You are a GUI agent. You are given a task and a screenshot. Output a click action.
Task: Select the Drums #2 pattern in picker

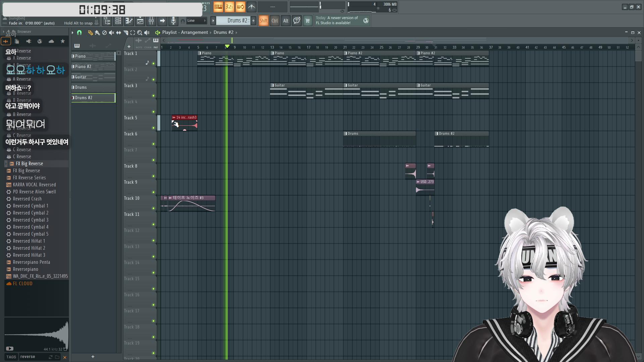pyautogui.click(x=93, y=98)
